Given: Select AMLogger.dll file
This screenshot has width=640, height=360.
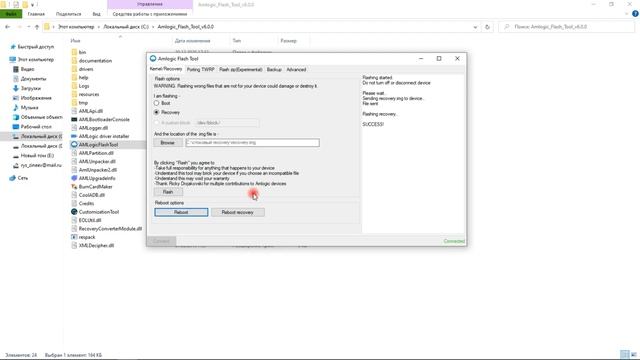Looking at the screenshot, I should coord(93,128).
